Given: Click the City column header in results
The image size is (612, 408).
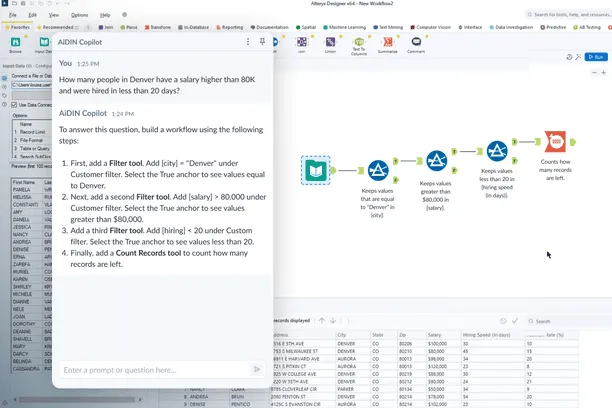Looking at the screenshot, I should point(352,335).
